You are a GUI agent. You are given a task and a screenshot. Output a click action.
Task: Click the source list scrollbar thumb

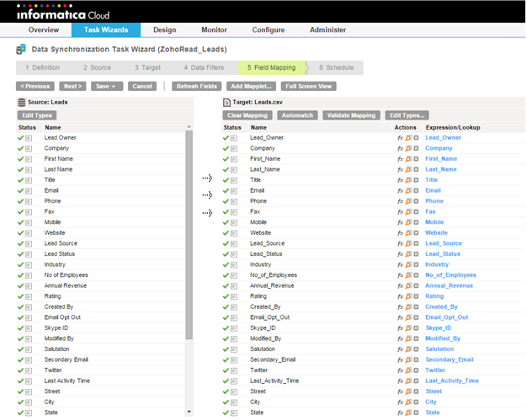click(189, 235)
